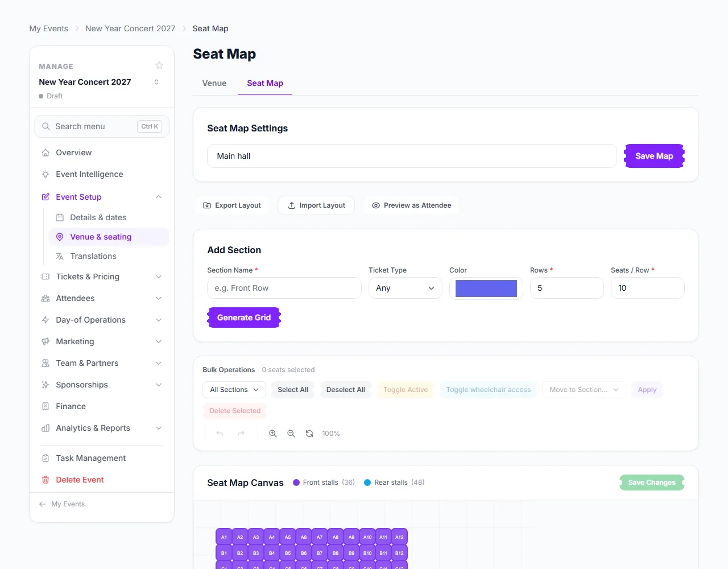Reset the canvas zoom with refresh icon
728x569 pixels.
(x=309, y=434)
